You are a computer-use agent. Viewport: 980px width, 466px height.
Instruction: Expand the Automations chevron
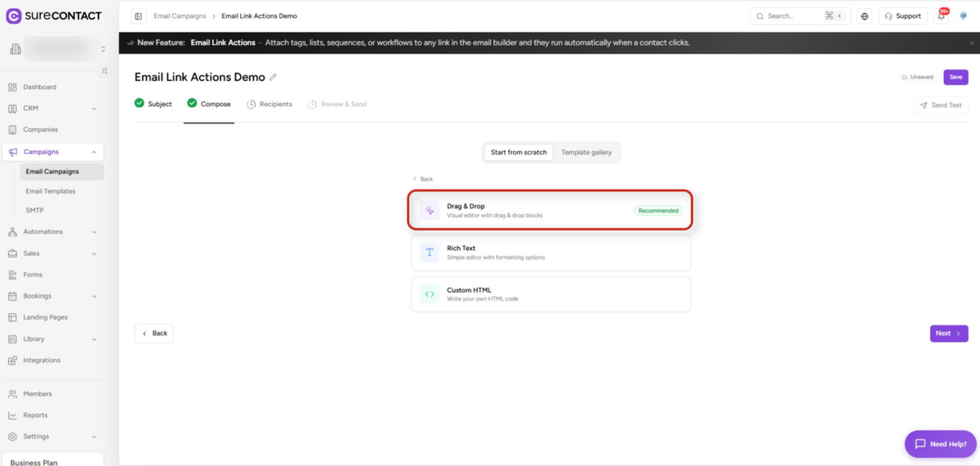94,232
